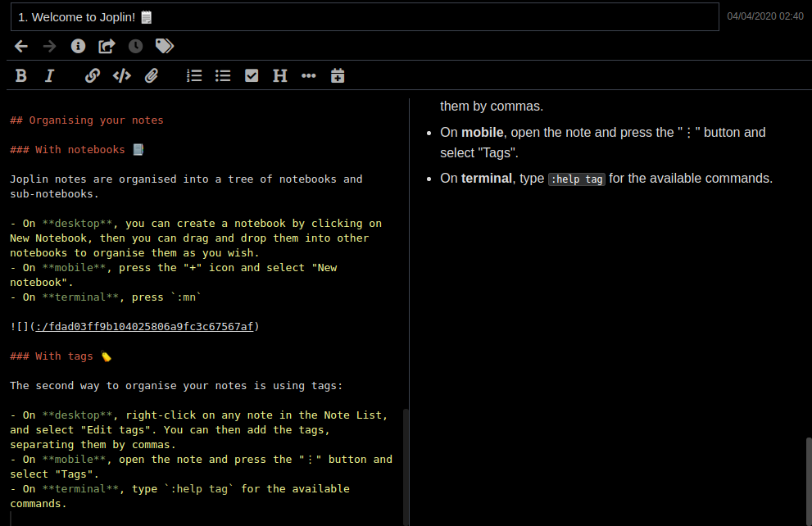Insert inline code block

click(x=122, y=75)
